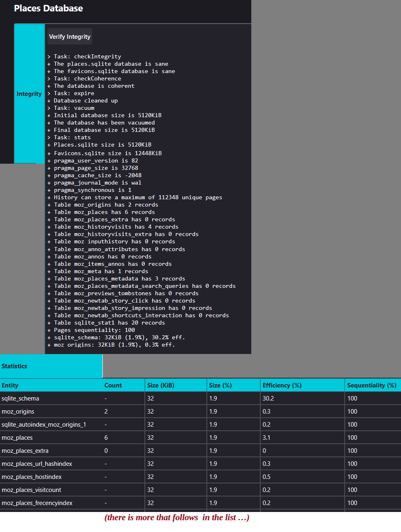401x532 pixels.
Task: Select the moz_origins entity cell
Action: coord(18,412)
